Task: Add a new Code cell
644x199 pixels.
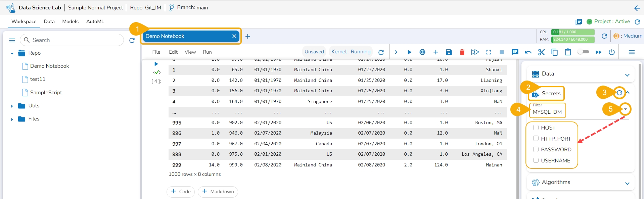Action: 181,192
